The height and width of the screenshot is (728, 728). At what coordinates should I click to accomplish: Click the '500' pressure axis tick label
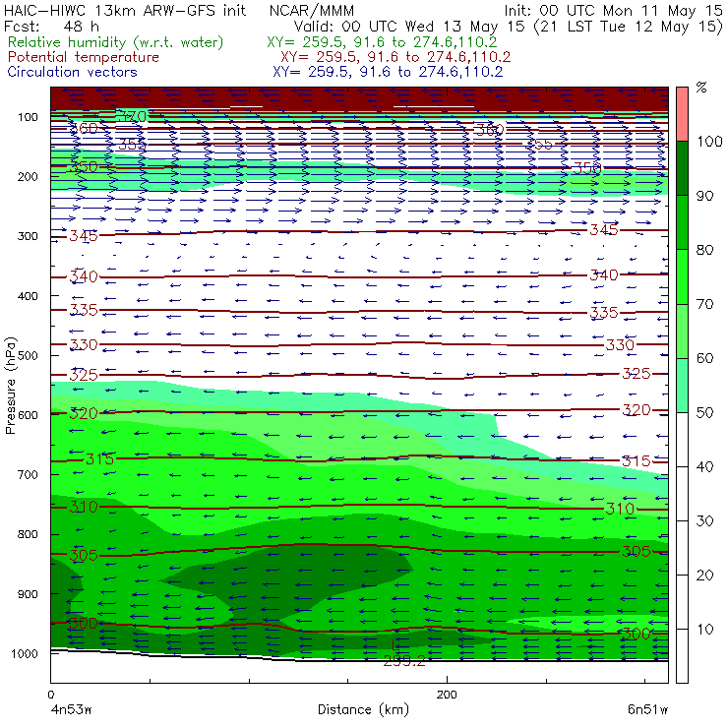28,355
